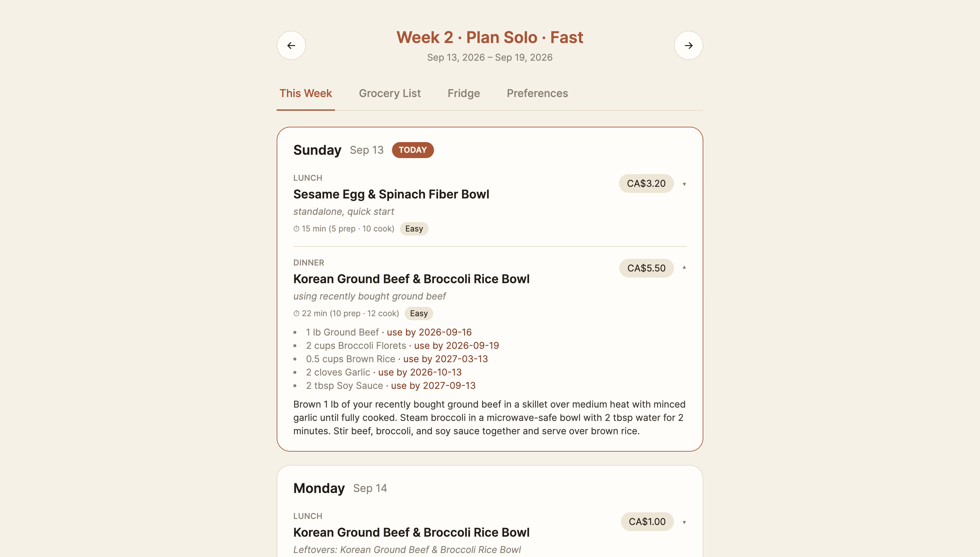Click clock icon beside 22 min dinner time
The image size is (980, 557).
tap(296, 314)
